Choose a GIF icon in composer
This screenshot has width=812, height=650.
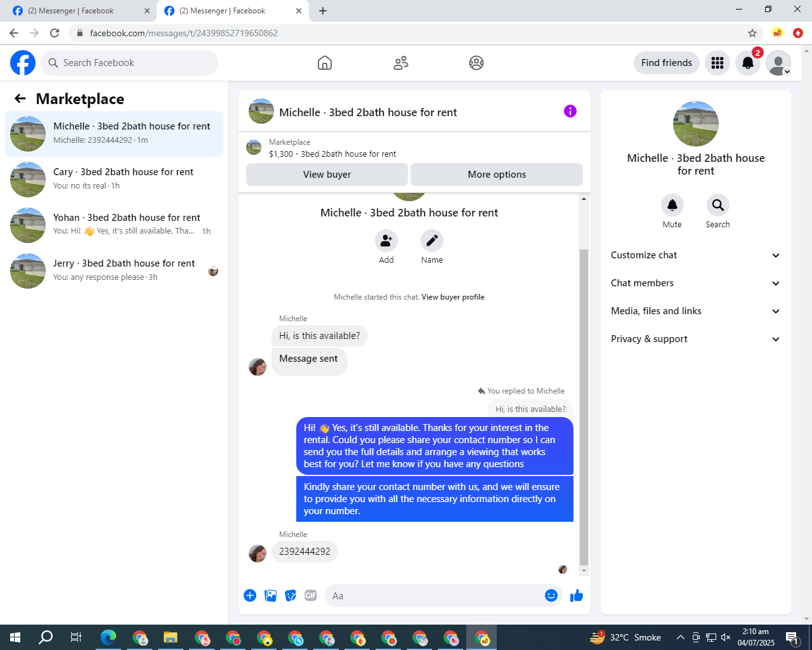[311, 595]
